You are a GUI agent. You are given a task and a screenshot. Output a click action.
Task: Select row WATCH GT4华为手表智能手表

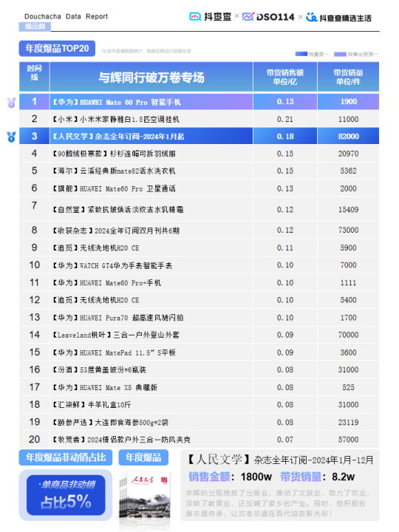tap(199, 265)
